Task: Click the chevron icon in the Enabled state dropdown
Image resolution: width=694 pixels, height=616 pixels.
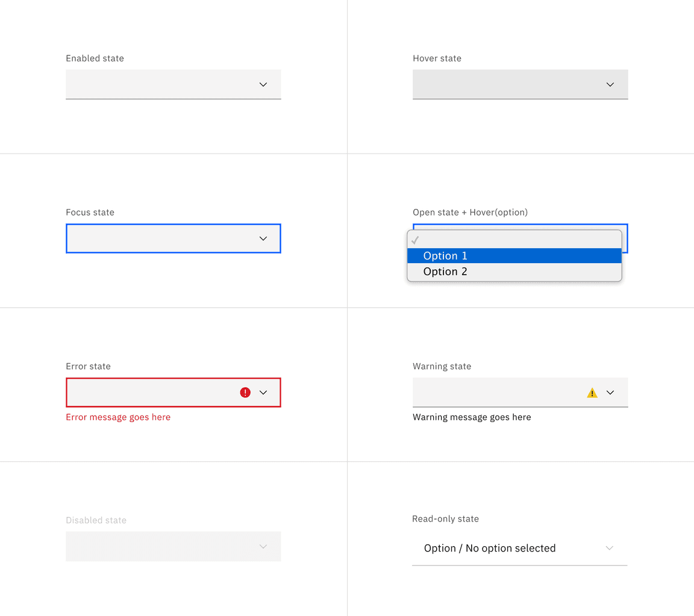Action: (x=263, y=84)
